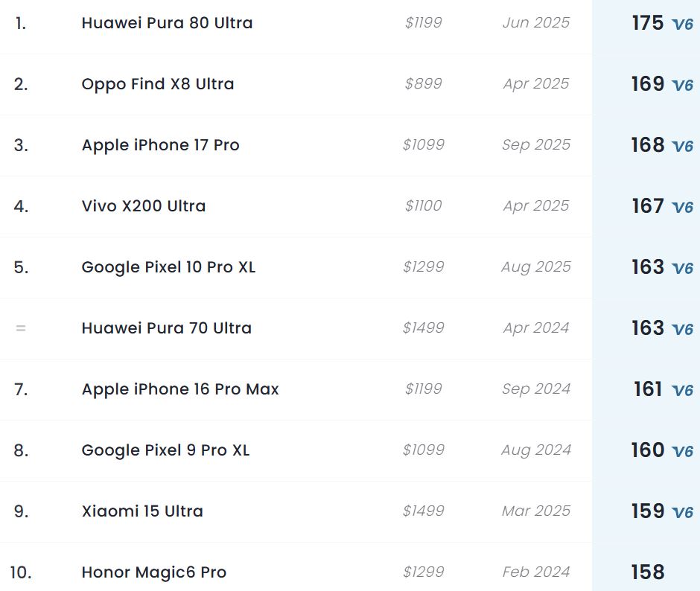Click the $1499 price for Xiaomi 15 Ultra

coord(423,511)
